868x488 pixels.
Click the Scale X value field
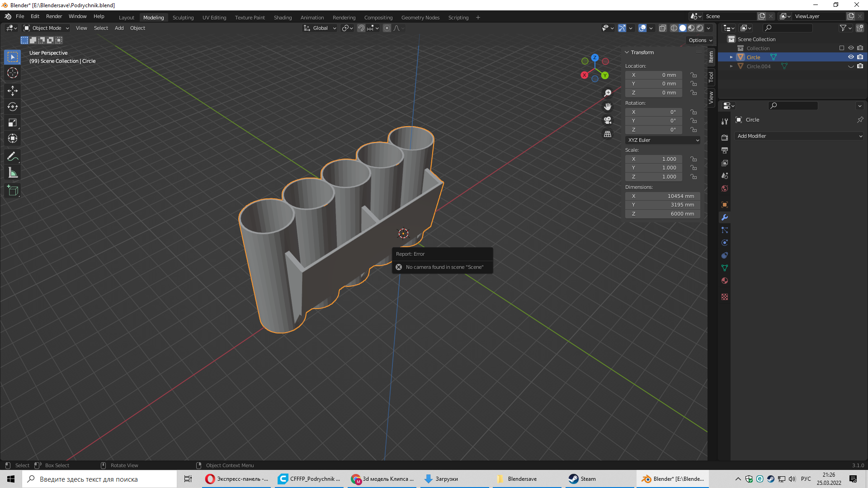point(654,159)
